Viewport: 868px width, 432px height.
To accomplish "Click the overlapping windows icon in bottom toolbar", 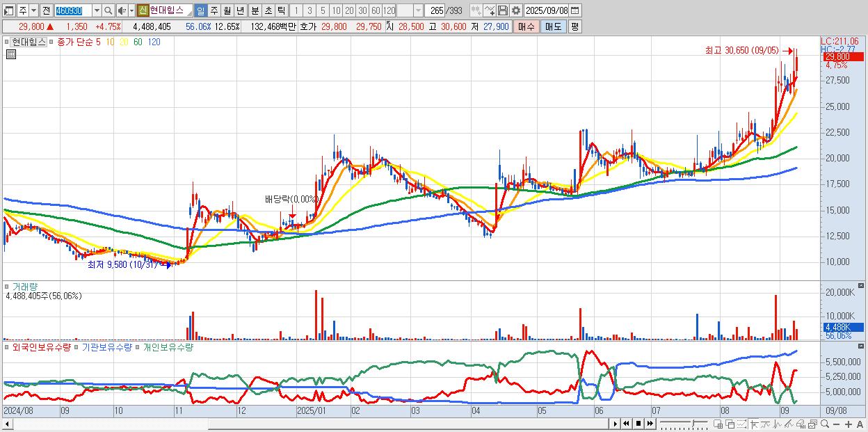I will pos(730,424).
